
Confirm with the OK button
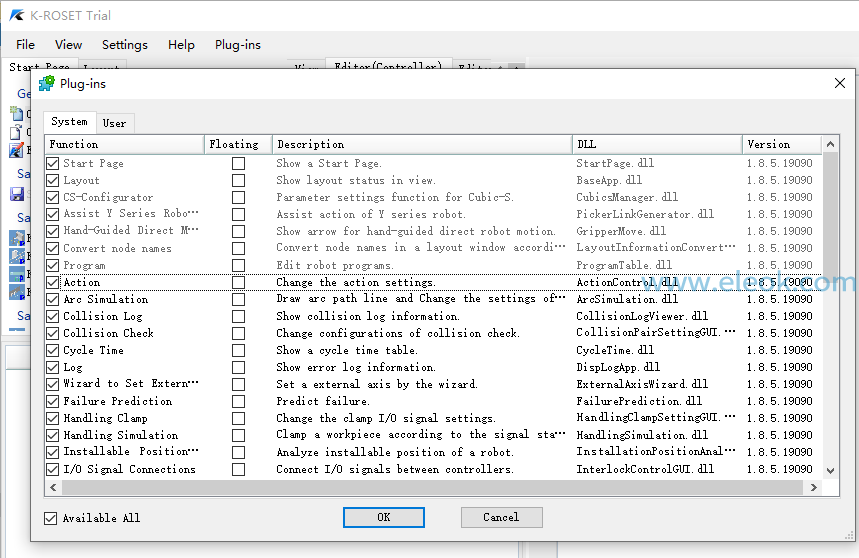click(x=383, y=517)
